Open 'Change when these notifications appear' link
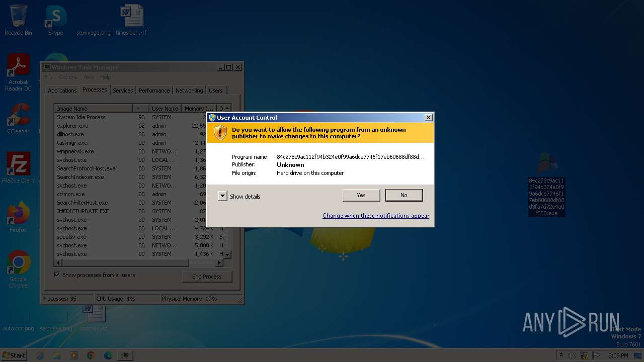The width and height of the screenshot is (644, 362). (376, 216)
